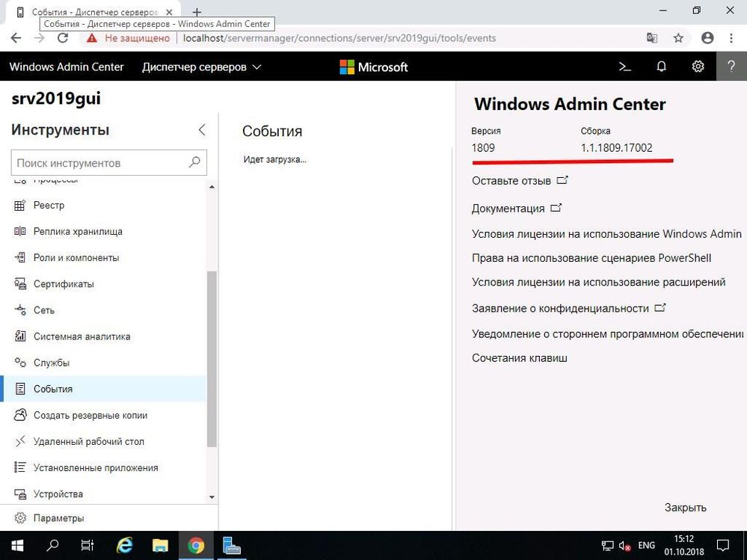Reload the page with the refresh icon

tap(63, 38)
